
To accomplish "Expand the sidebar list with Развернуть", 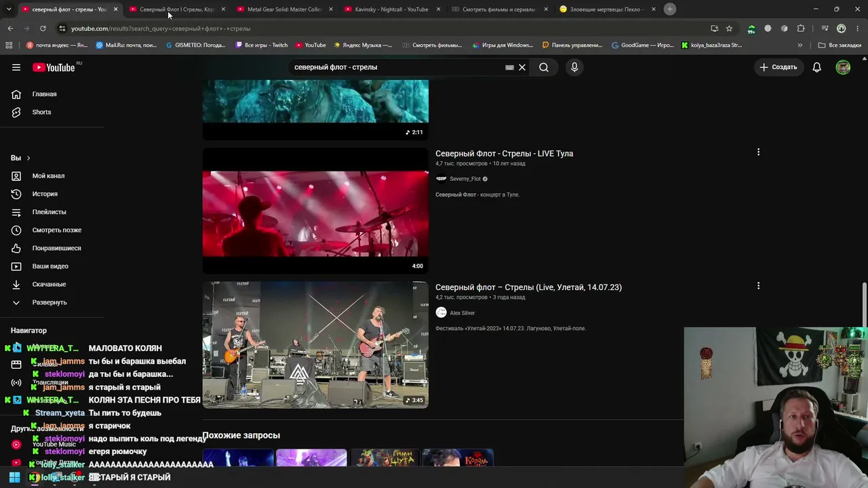I will pyautogui.click(x=50, y=302).
